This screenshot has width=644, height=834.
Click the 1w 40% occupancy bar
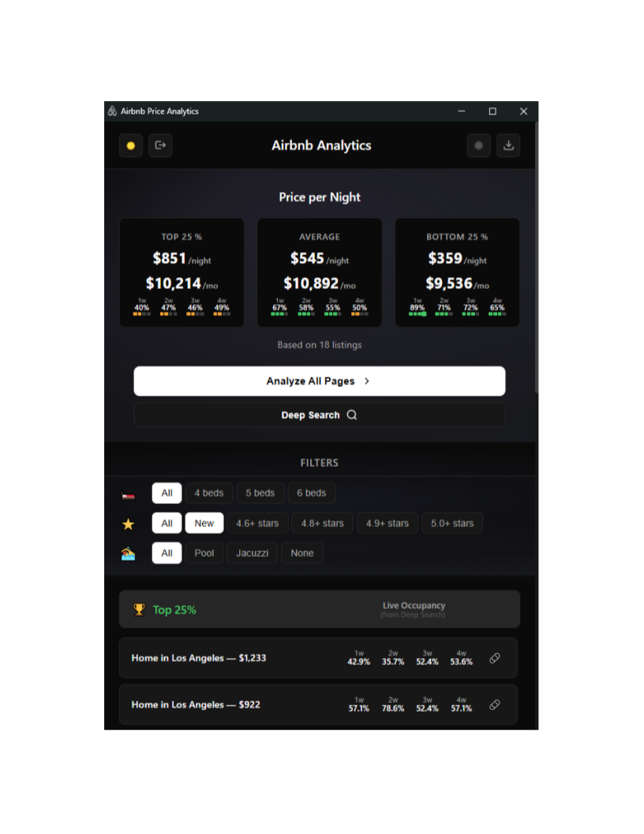(141, 314)
